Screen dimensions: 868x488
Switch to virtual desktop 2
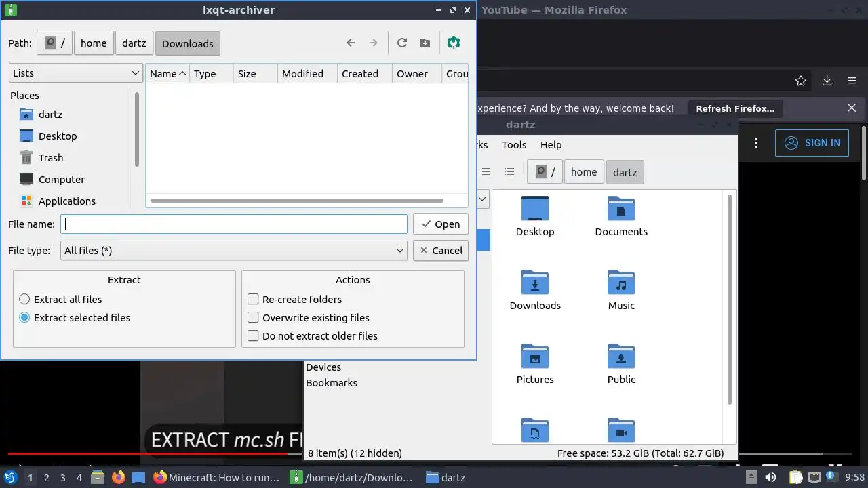tap(46, 477)
